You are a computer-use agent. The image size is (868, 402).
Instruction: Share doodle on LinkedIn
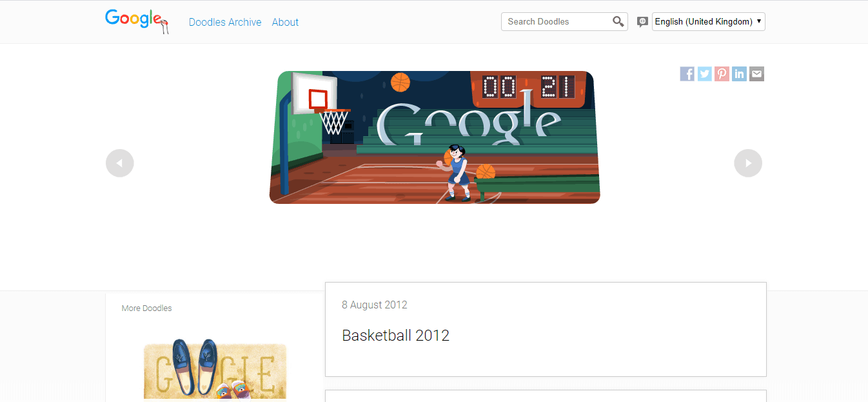tap(740, 74)
